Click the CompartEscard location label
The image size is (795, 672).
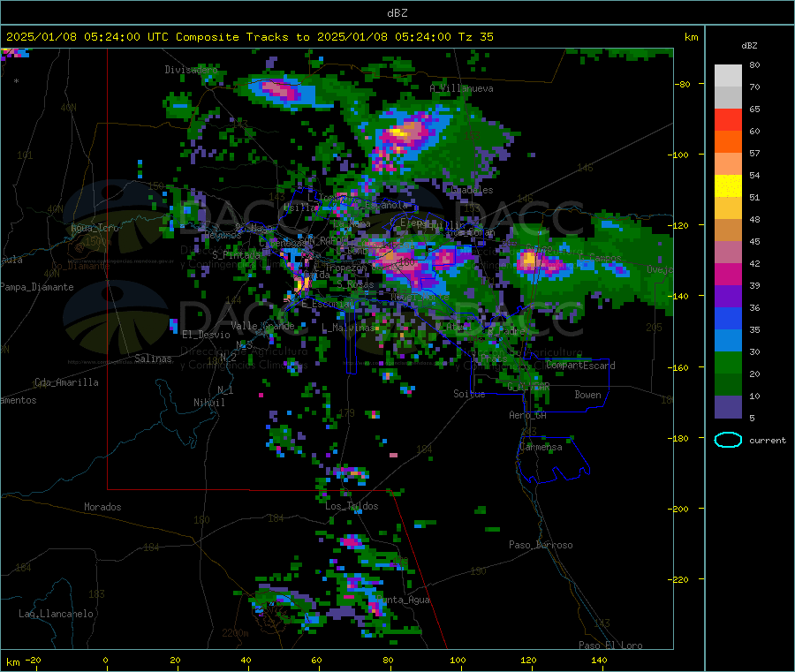tap(581, 366)
